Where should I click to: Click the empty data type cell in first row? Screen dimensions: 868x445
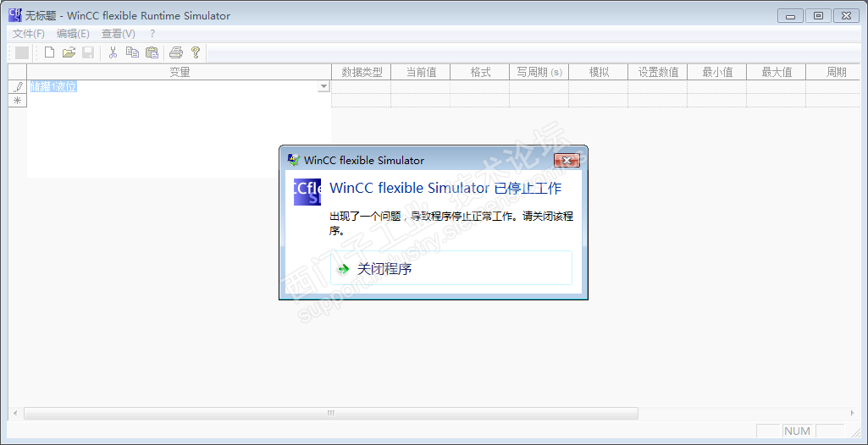tap(361, 87)
